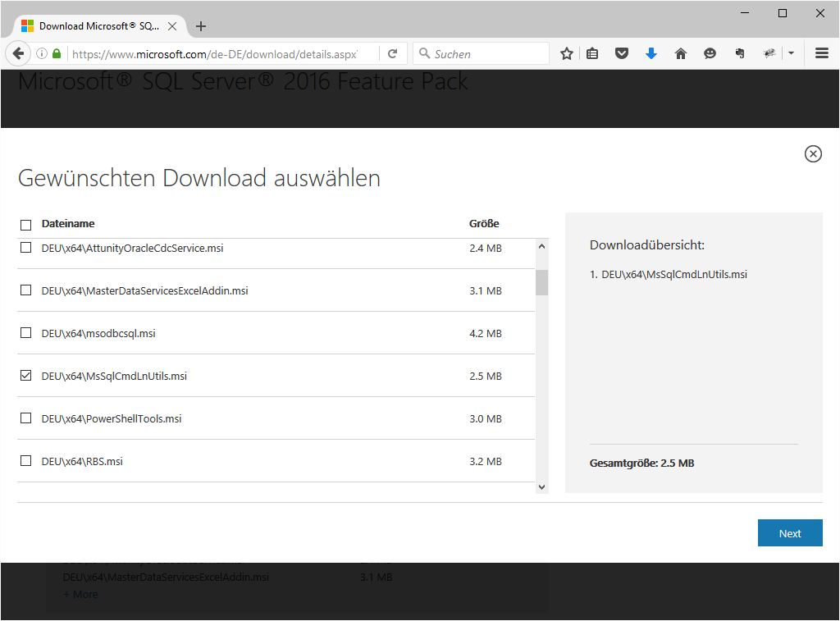Check the msodbcsql.msi checkbox

(x=25, y=333)
